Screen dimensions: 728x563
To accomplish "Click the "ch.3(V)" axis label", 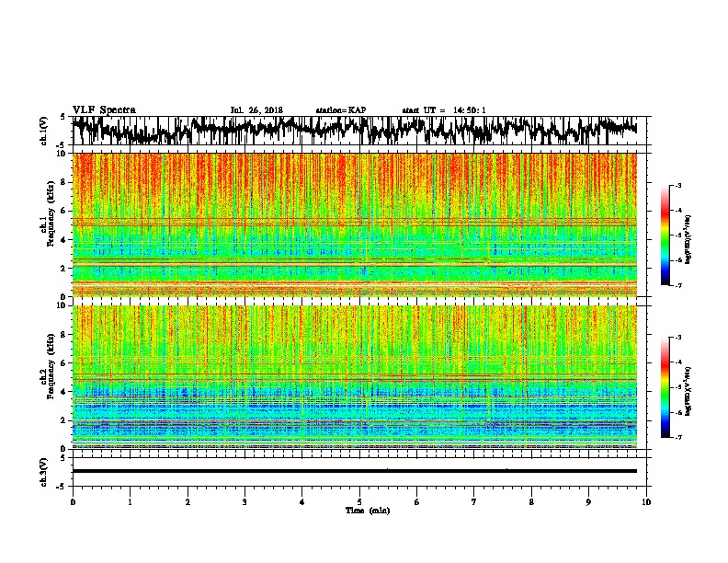I will (44, 472).
